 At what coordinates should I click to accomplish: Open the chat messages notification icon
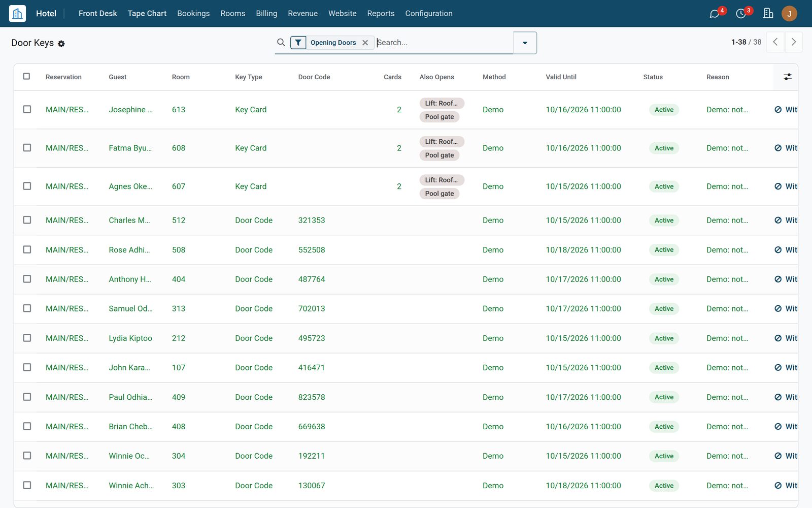point(715,14)
